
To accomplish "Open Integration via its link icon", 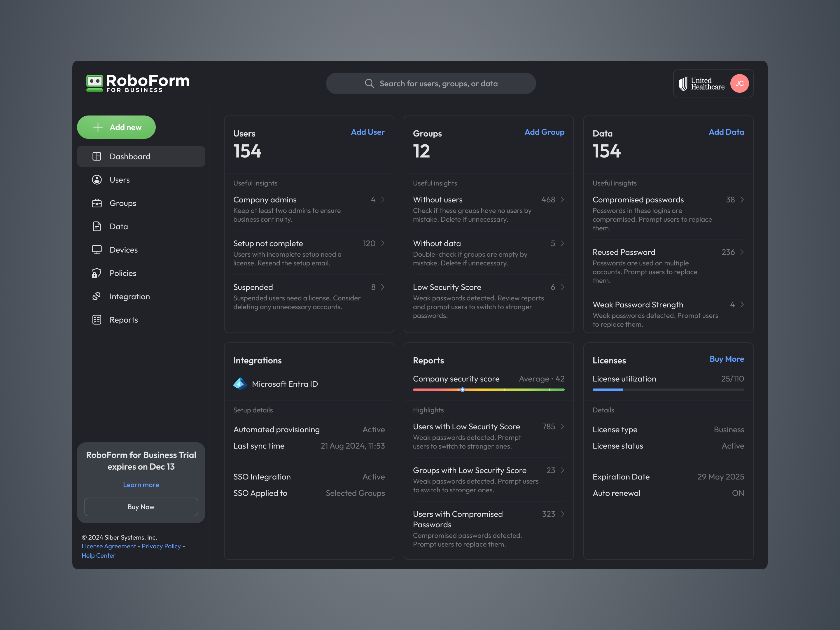I will point(97,296).
